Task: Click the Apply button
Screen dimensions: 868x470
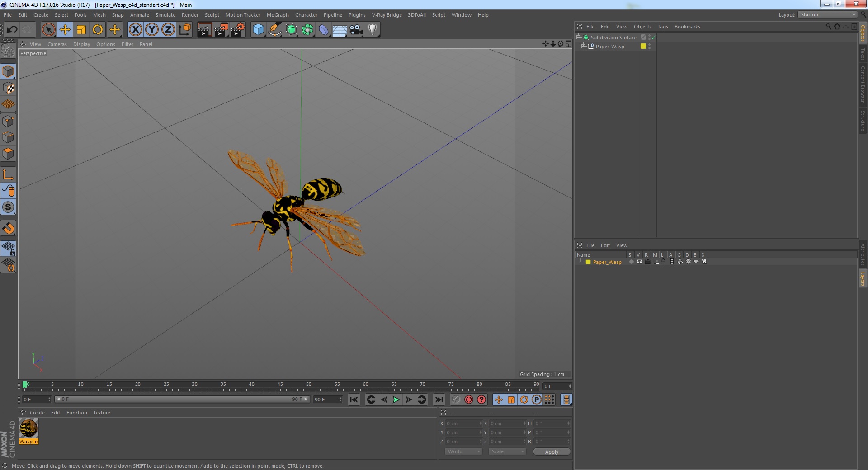Action: click(552, 452)
